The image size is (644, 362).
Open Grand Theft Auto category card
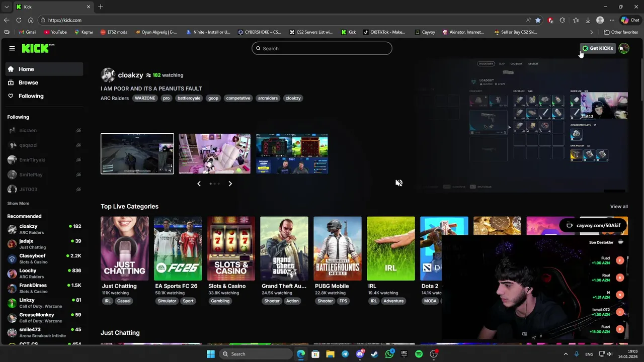(284, 248)
